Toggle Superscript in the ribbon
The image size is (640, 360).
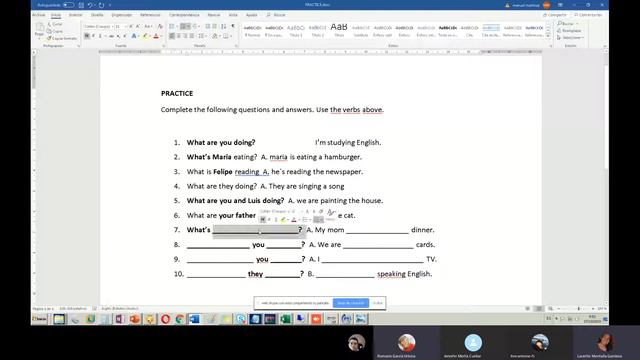[125, 36]
